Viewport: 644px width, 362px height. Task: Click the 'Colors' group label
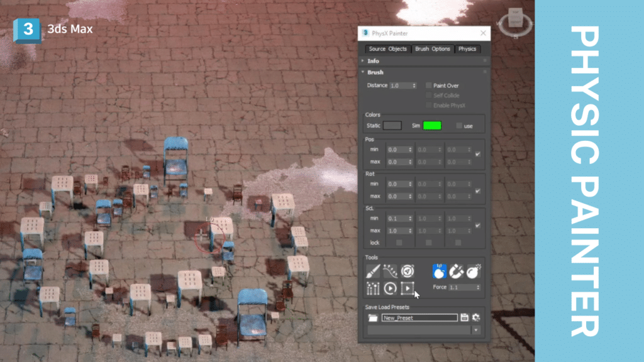pos(373,115)
